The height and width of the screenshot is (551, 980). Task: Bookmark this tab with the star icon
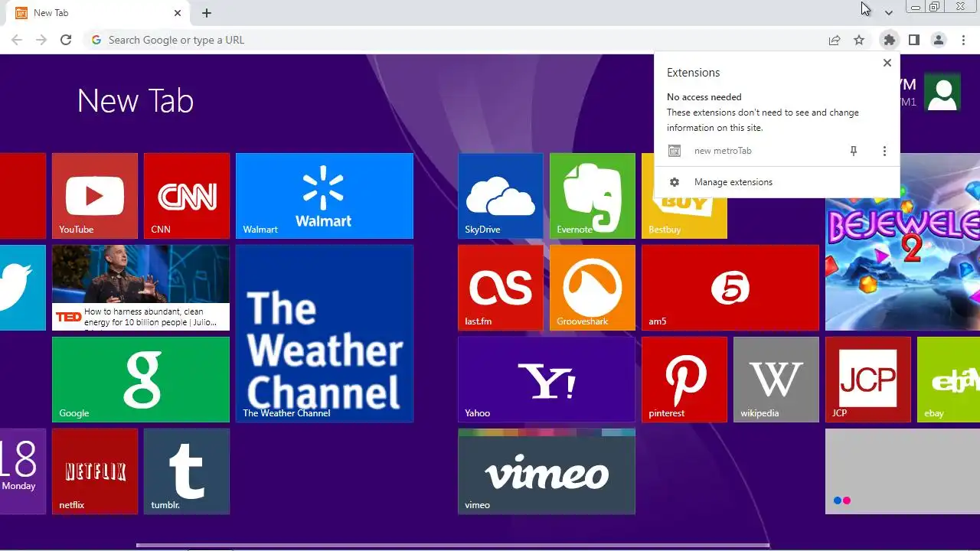[859, 40]
